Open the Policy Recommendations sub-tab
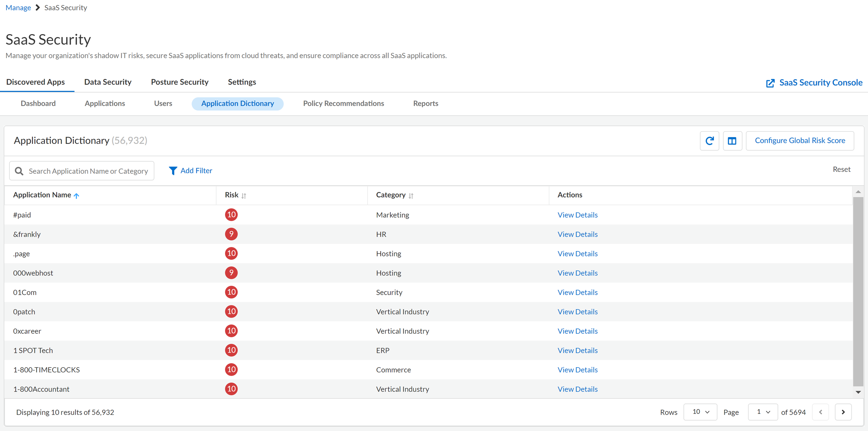 click(343, 104)
